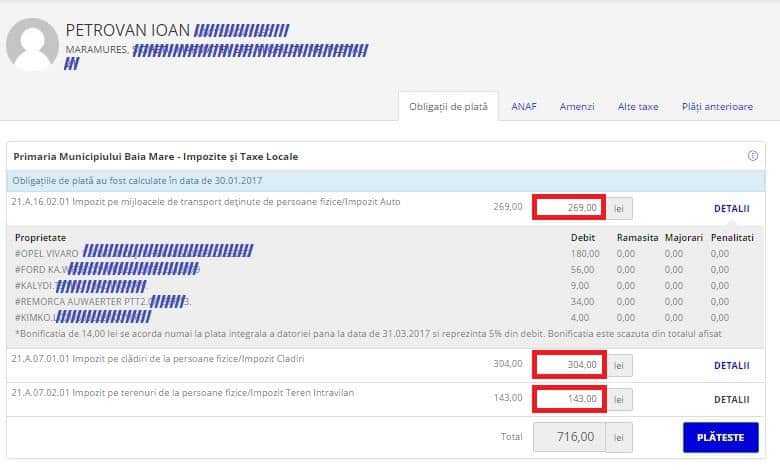
Task: Expand DETALII for the Impozit Teren Intravilan row
Action: click(x=731, y=399)
